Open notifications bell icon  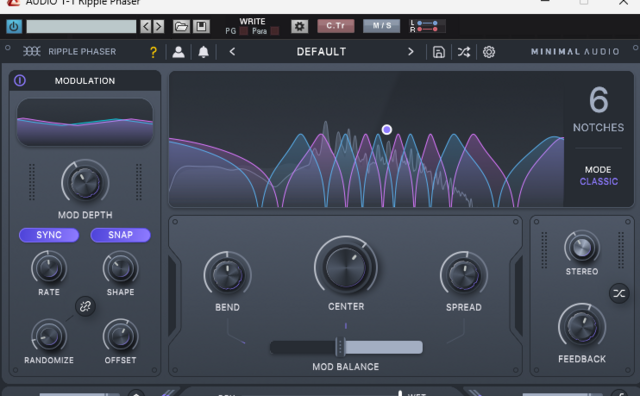click(203, 52)
